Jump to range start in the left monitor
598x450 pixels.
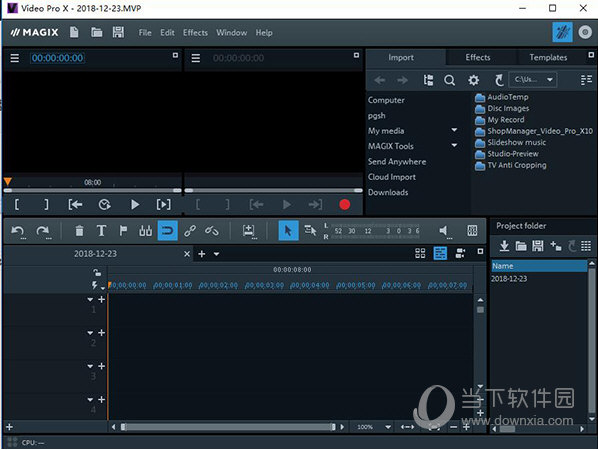75,205
